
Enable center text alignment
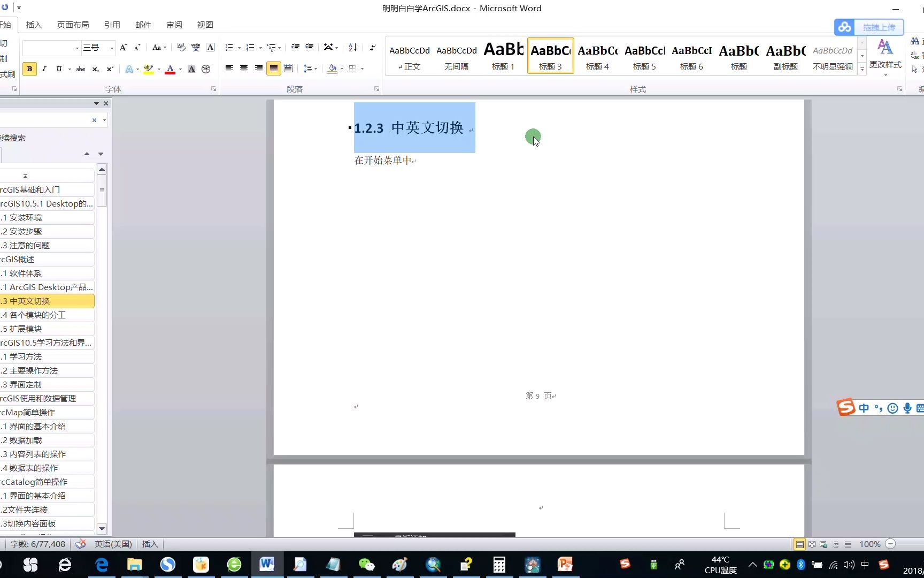244,69
